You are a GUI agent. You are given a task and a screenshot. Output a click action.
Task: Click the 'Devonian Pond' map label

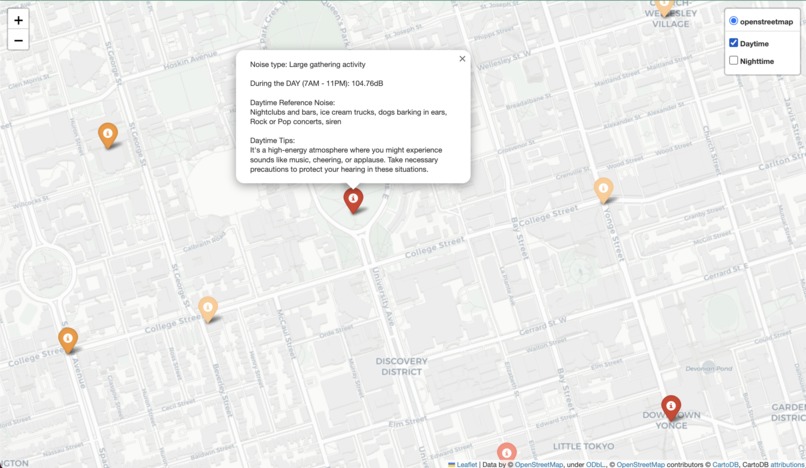[x=709, y=368]
